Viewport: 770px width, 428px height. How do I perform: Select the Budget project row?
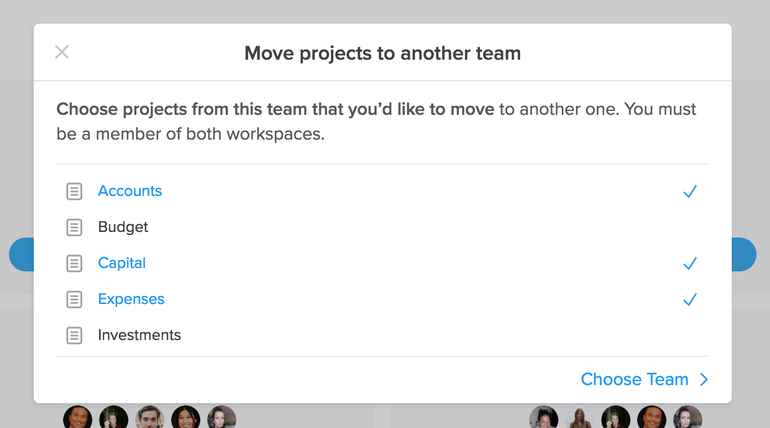coord(383,227)
